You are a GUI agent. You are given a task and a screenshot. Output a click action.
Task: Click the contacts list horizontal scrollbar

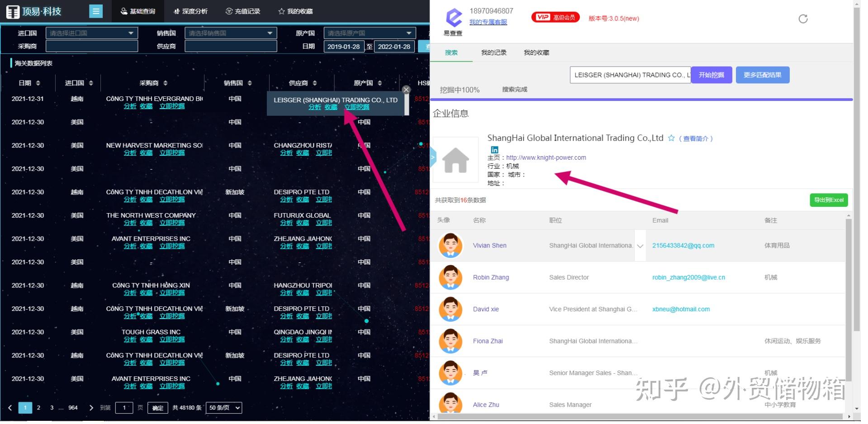point(640,416)
